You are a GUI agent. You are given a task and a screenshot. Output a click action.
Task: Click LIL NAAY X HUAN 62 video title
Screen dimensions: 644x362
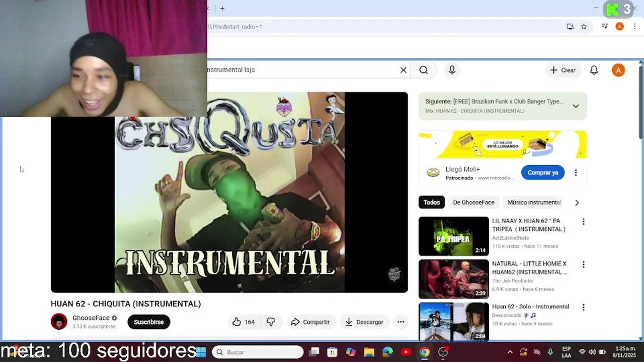(529, 225)
